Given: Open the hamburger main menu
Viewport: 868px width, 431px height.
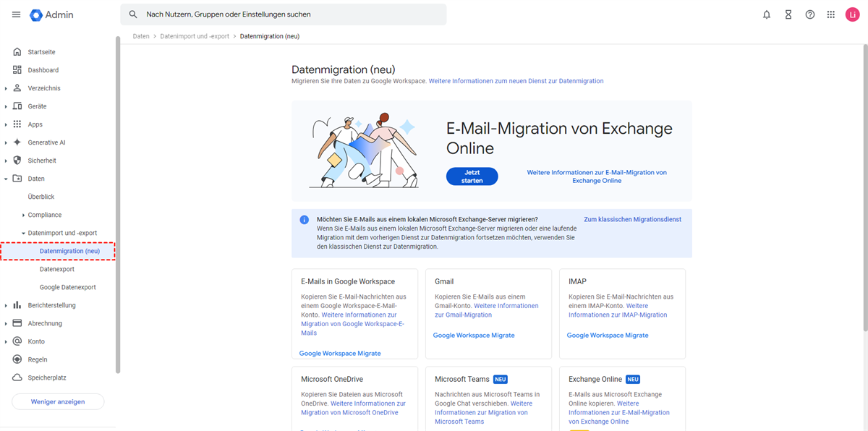Looking at the screenshot, I should click(16, 14).
